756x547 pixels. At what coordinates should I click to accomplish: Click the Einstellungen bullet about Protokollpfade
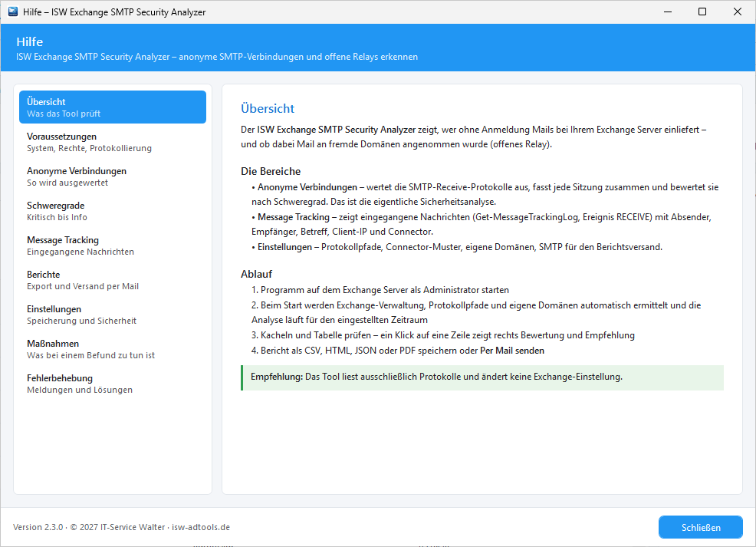pyautogui.click(x=457, y=247)
